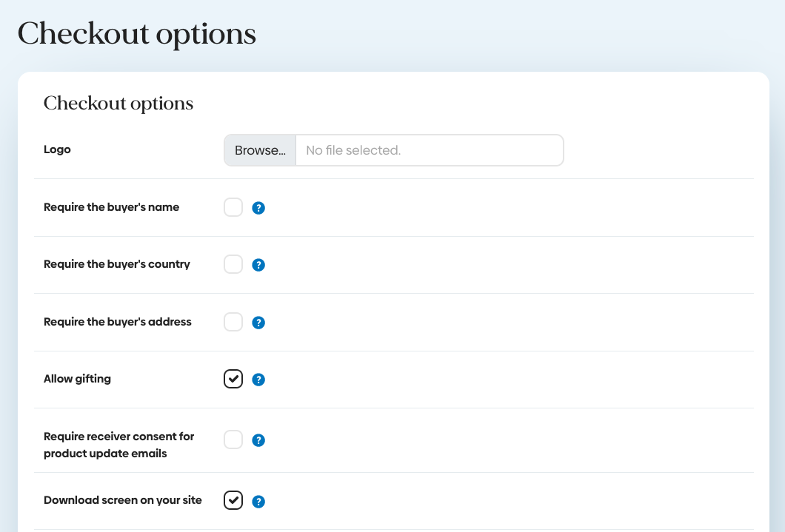The width and height of the screenshot is (785, 532).
Task: Click the Logo field label
Action: point(57,149)
